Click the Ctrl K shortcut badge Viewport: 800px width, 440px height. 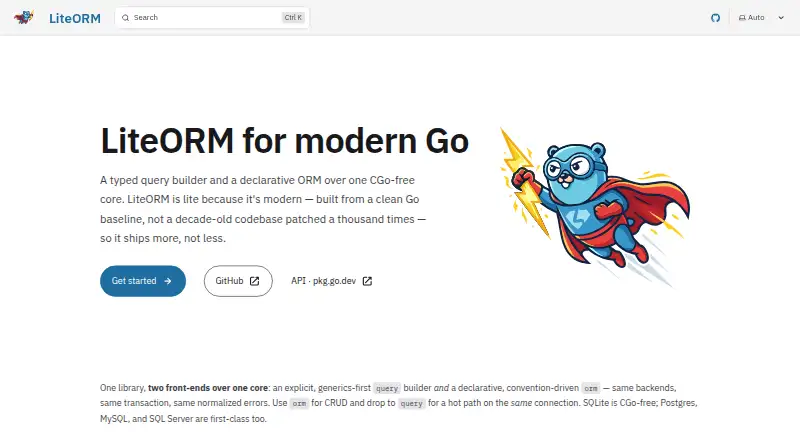pyautogui.click(x=293, y=17)
